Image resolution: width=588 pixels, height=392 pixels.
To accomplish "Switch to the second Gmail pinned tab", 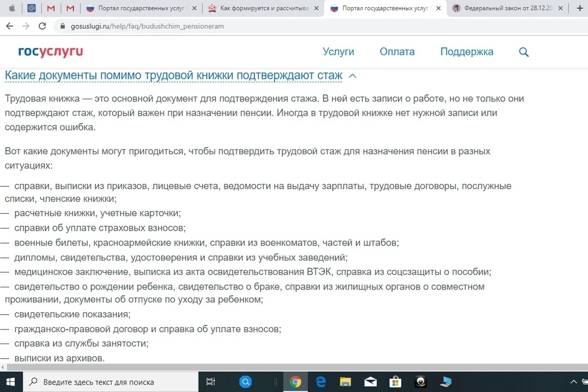I will pyautogui.click(x=70, y=8).
